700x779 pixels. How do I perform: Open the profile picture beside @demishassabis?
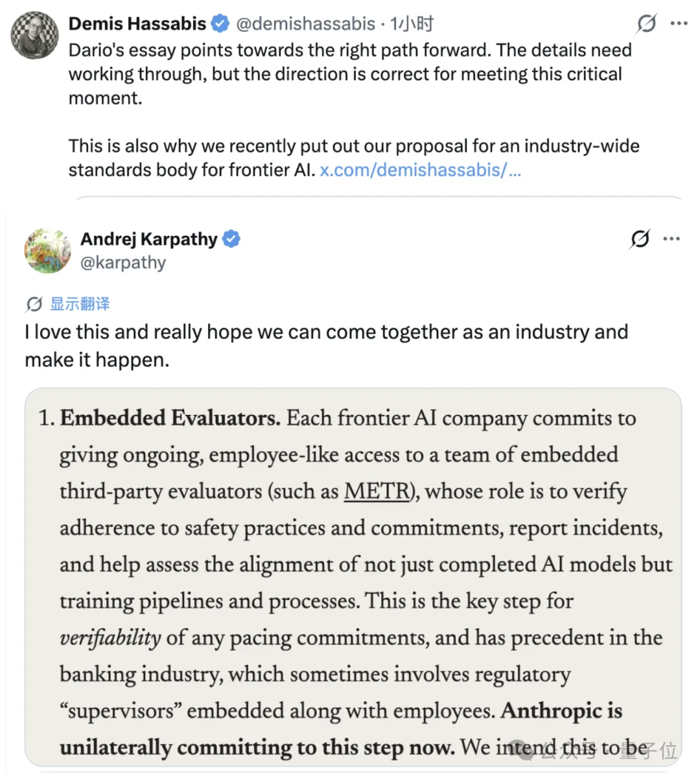(34, 34)
